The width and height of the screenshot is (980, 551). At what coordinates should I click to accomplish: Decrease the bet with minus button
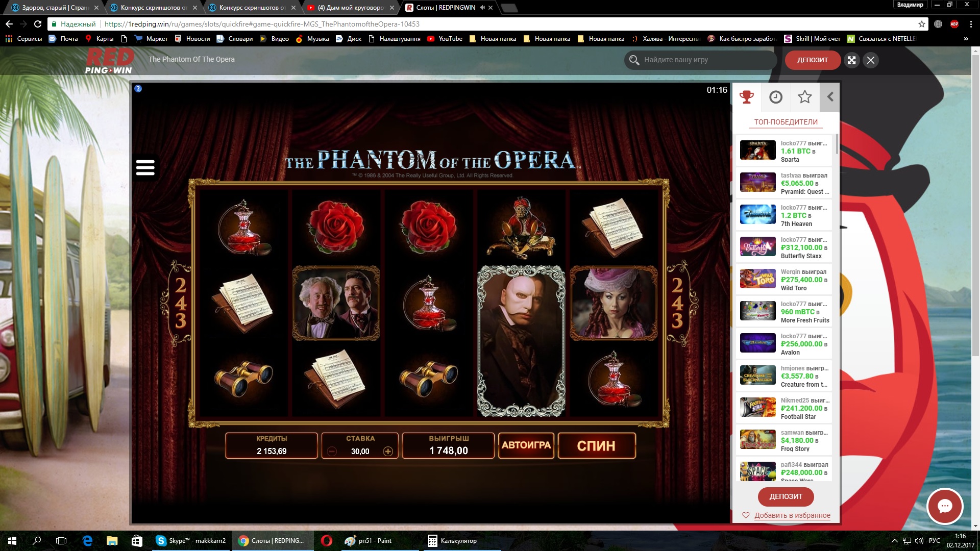pos(332,452)
